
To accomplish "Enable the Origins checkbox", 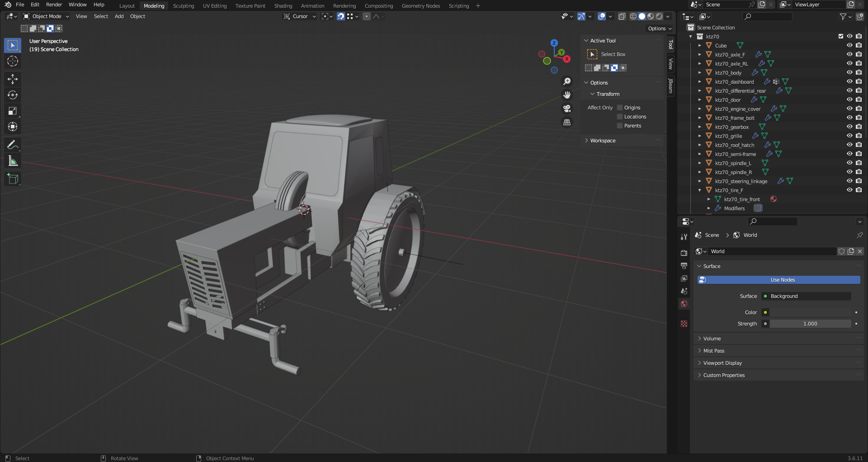I will point(620,108).
